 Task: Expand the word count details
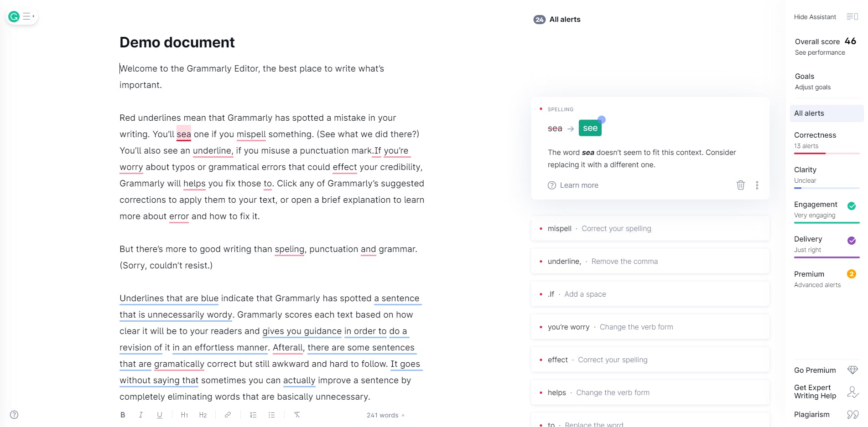click(385, 415)
